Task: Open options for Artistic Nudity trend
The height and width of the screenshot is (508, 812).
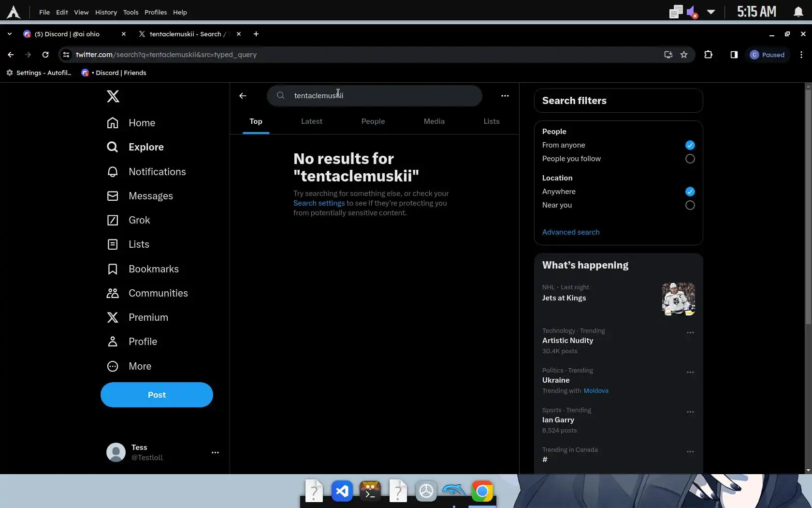Action: pyautogui.click(x=690, y=333)
